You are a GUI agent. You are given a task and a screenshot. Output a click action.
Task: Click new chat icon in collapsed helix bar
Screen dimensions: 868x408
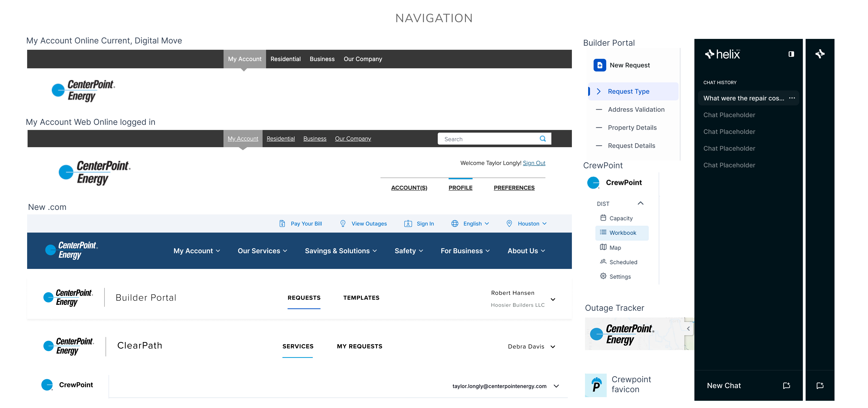(820, 385)
